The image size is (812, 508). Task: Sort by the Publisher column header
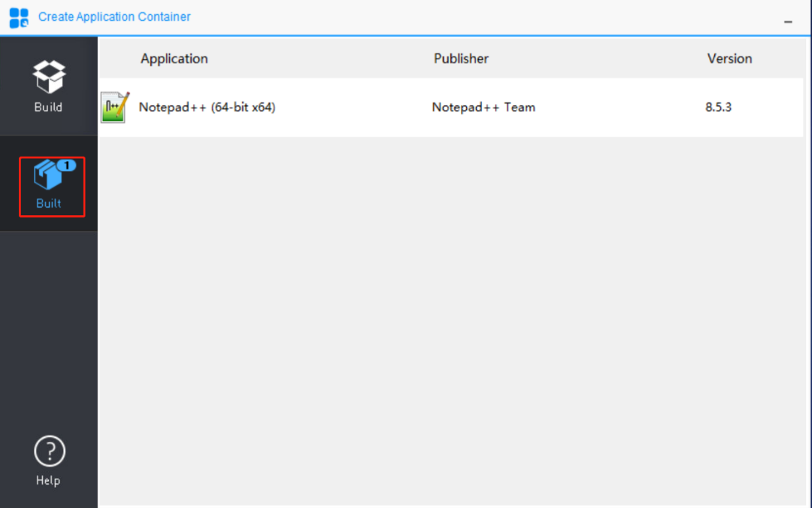pyautogui.click(x=461, y=59)
